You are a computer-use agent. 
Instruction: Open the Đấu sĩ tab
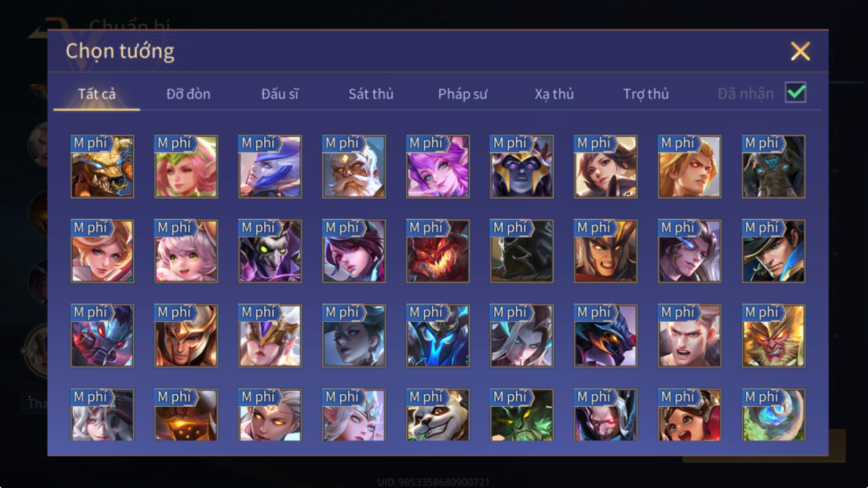[x=280, y=94]
